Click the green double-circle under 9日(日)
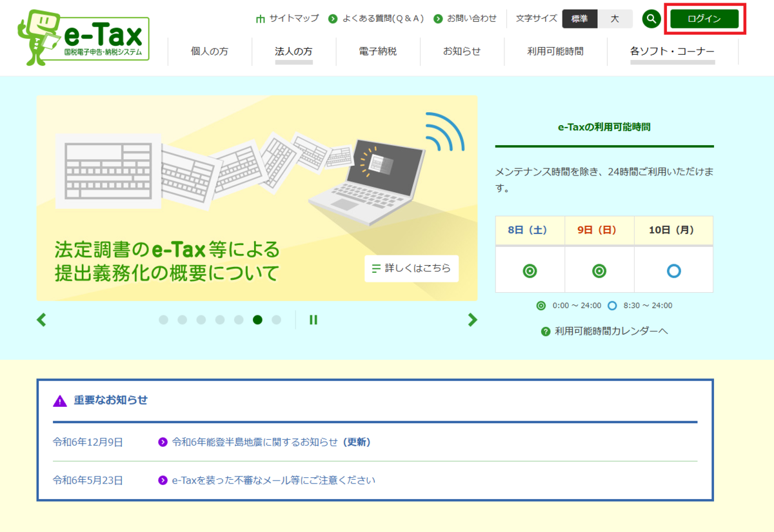The image size is (774, 532). coord(599,271)
